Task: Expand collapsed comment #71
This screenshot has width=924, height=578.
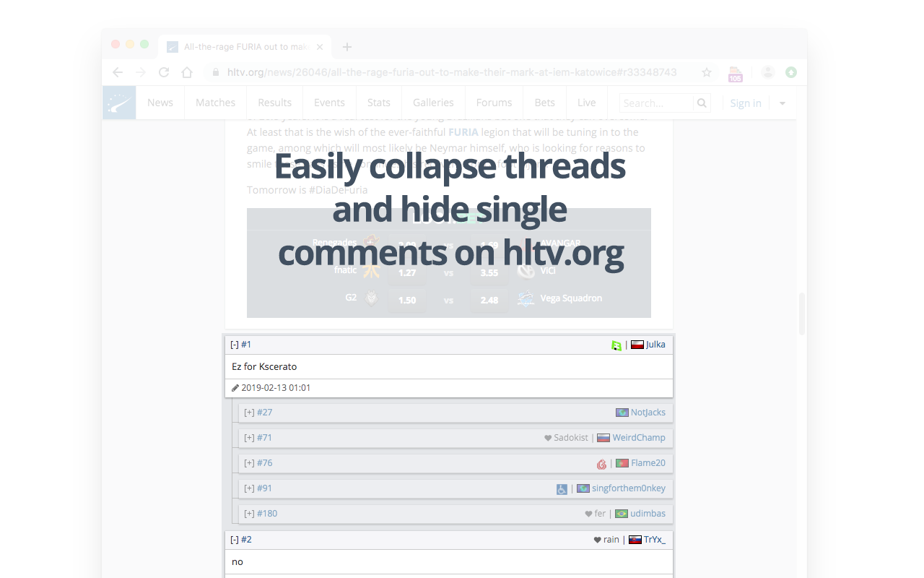Action: tap(249, 438)
